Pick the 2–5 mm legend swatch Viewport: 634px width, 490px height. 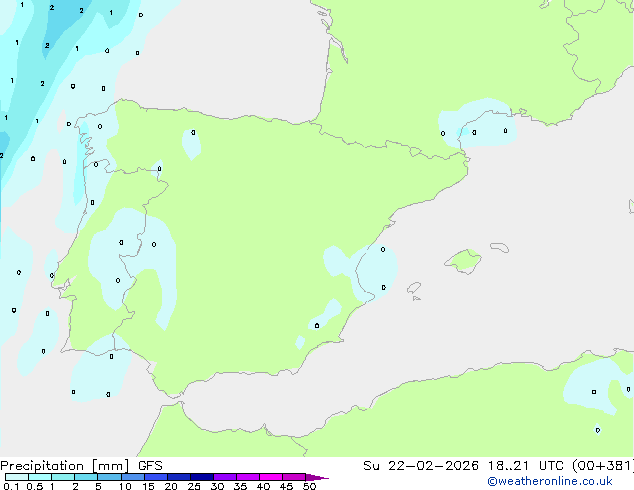point(86,477)
